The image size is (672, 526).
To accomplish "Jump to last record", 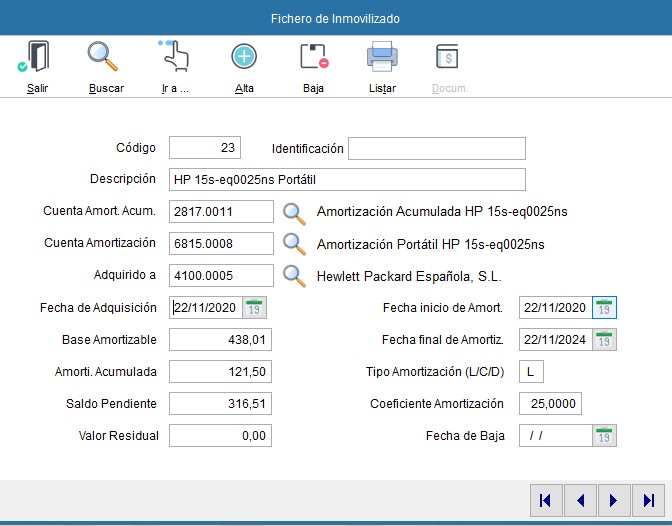I will [x=648, y=500].
